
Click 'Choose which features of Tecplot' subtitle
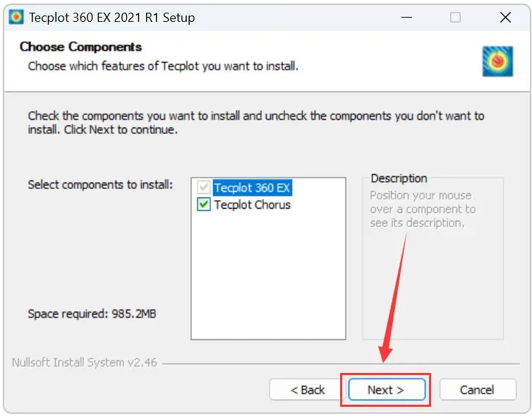click(x=163, y=66)
